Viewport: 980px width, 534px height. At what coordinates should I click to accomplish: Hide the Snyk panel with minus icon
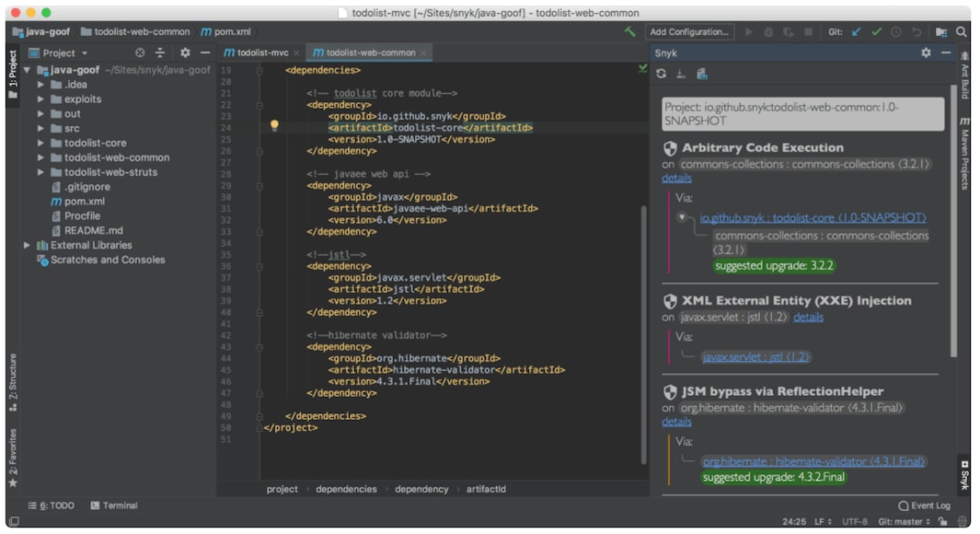pos(946,53)
